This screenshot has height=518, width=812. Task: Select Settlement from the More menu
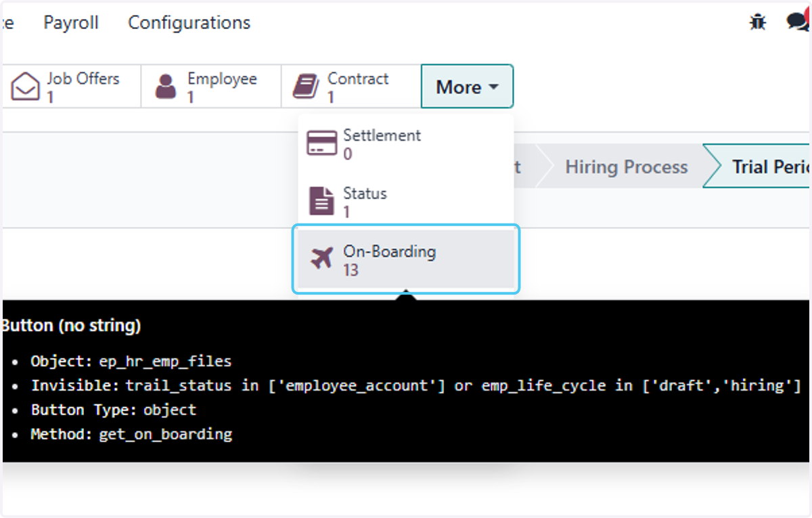pyautogui.click(x=406, y=144)
